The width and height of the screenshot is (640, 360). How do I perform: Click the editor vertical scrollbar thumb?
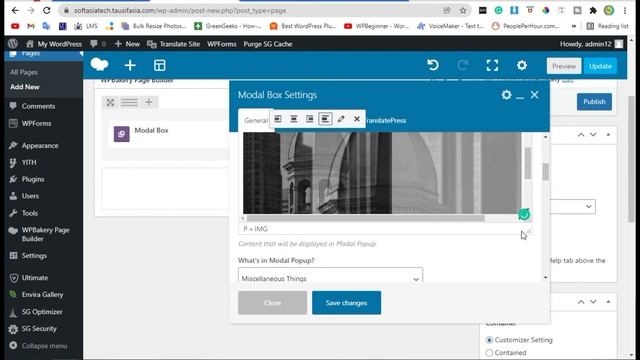(528, 163)
